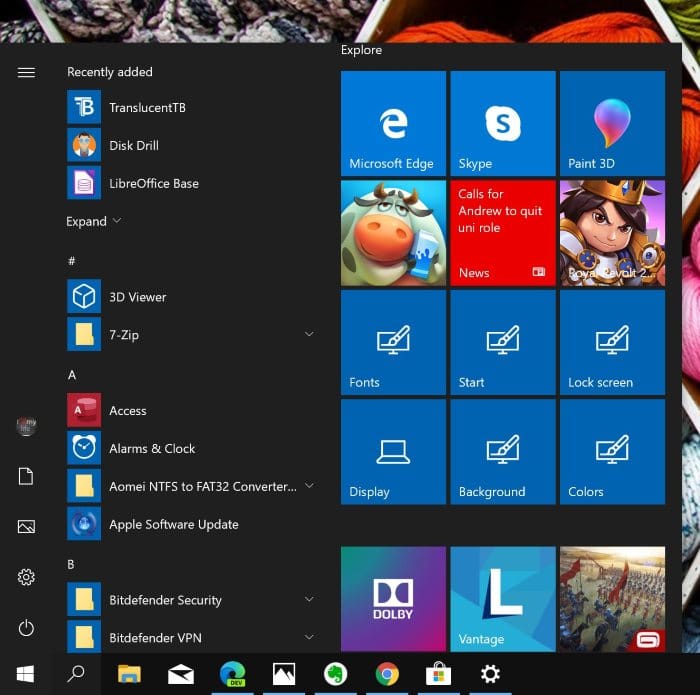
Task: Open Evernote from taskbar
Action: 336,674
